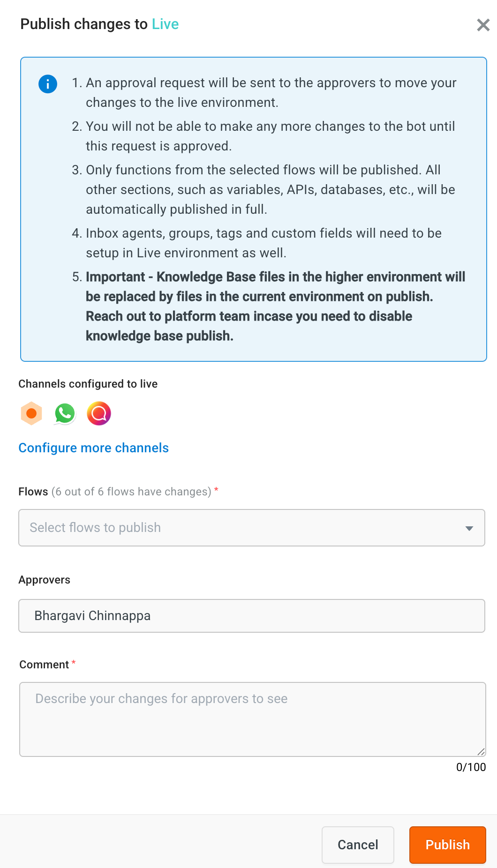Screen dimensions: 497x868
Task: Open the Configure more channels link
Action: pyautogui.click(x=94, y=448)
